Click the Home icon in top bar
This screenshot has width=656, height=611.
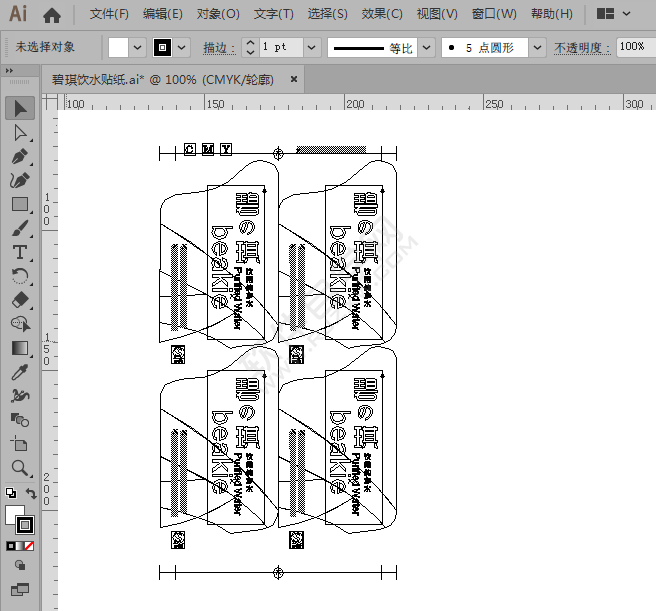click(x=52, y=14)
